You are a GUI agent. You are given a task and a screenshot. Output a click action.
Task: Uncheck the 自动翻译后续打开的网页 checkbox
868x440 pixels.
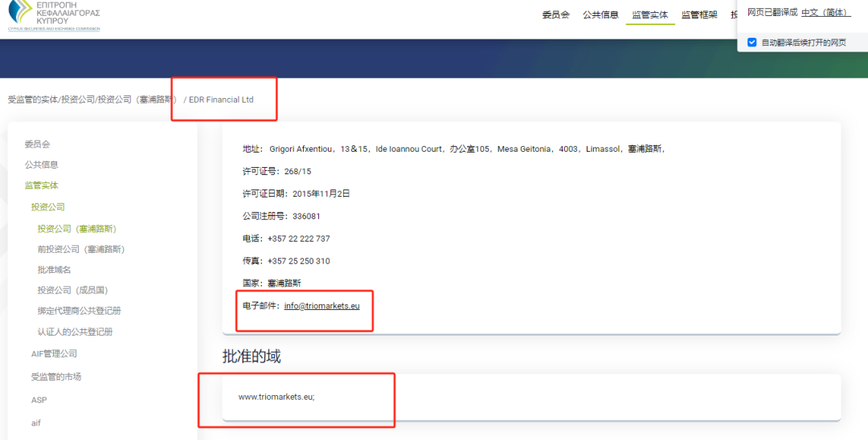(x=751, y=42)
